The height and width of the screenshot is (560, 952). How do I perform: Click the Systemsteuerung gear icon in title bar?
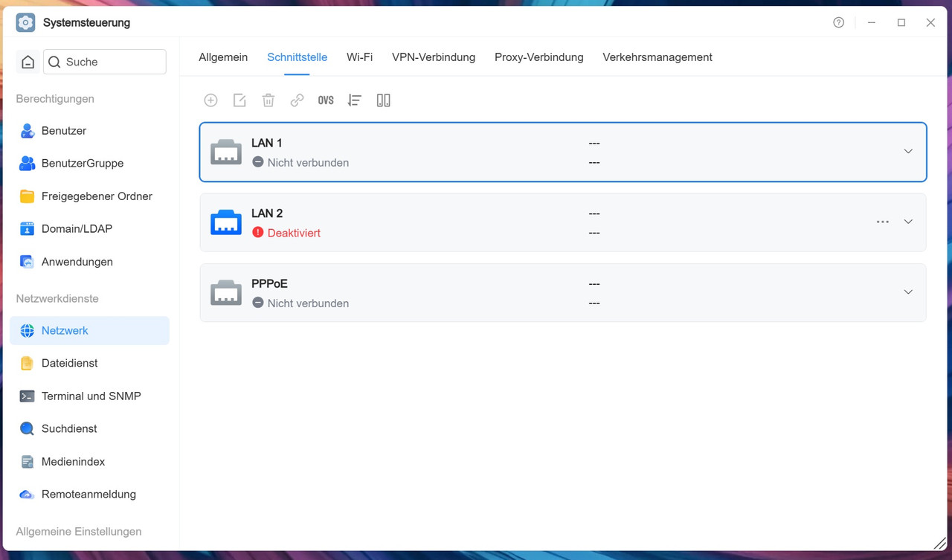coord(25,23)
